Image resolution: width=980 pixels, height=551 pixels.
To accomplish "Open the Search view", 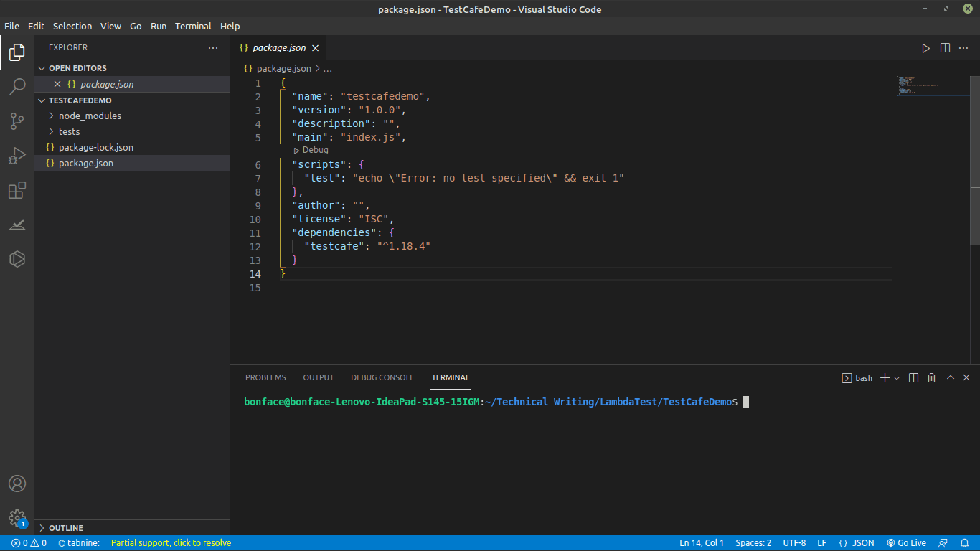I will pos(17,86).
